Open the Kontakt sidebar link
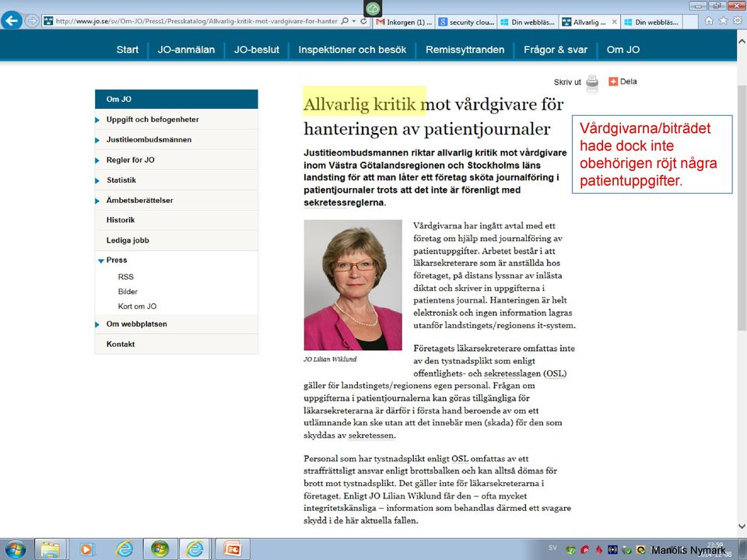Screen dimensions: 747x560 121,345
